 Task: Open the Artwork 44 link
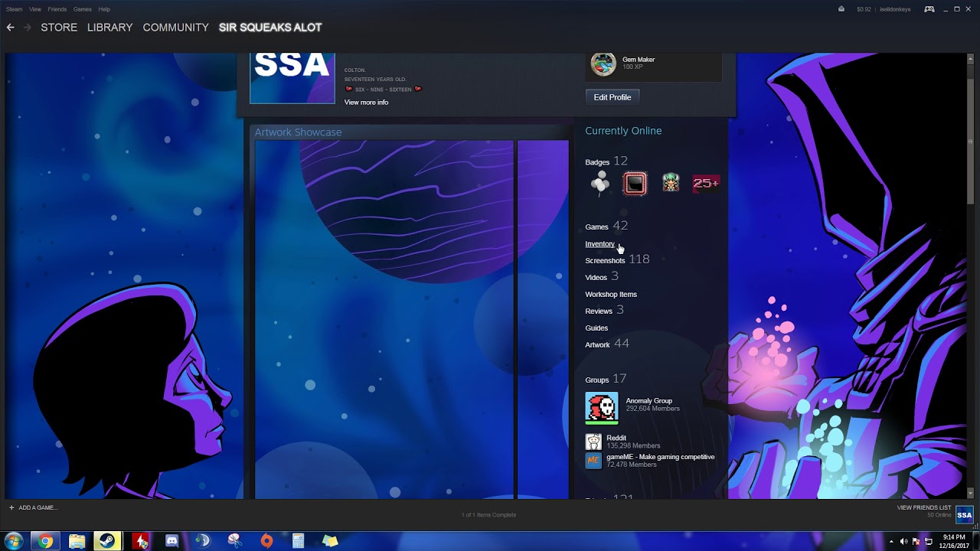click(x=607, y=344)
